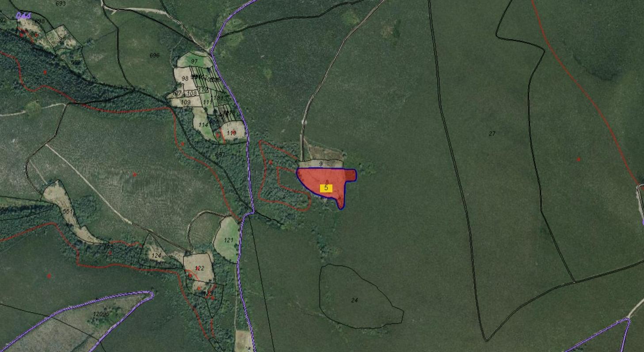Select parcel 697 below the field cluster
This screenshot has width=644, height=352.
click(x=220, y=155)
